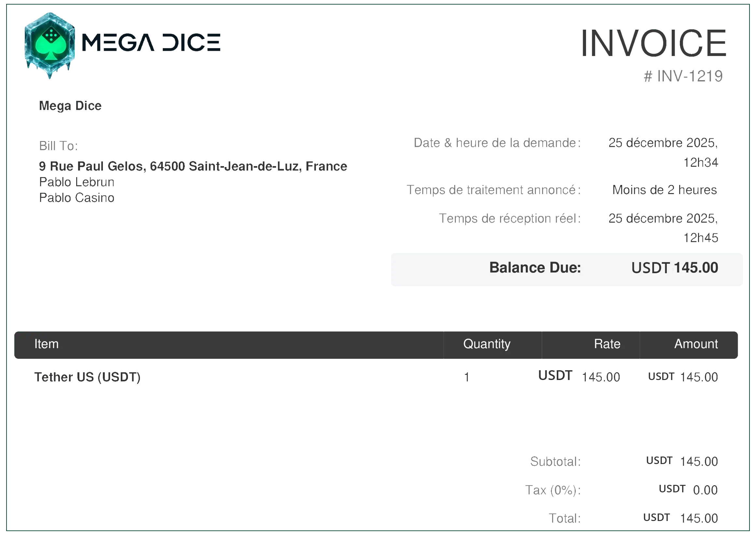This screenshot has width=756, height=535.
Task: Click the Rate column header
Action: (607, 344)
